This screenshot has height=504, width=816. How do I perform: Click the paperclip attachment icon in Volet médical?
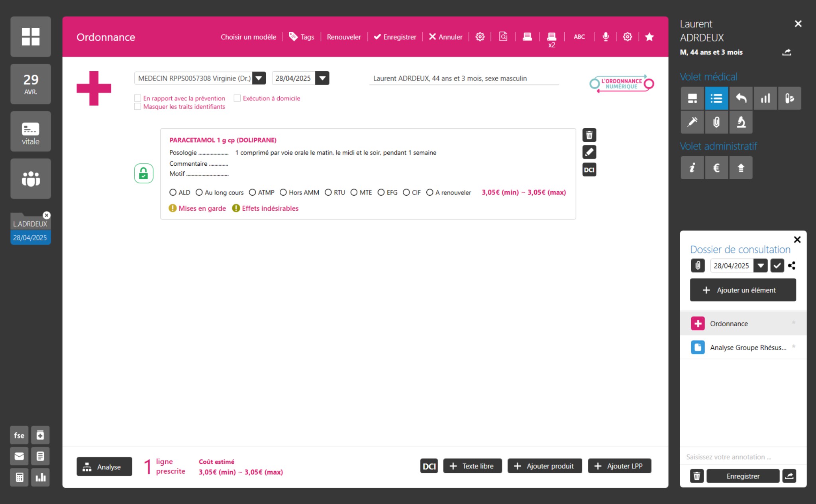click(x=716, y=122)
